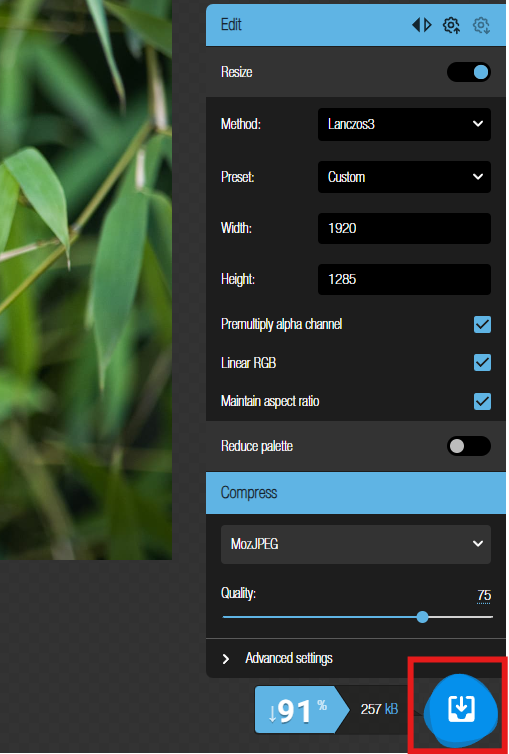Open the Preset dropdown showing Custom

click(x=404, y=177)
